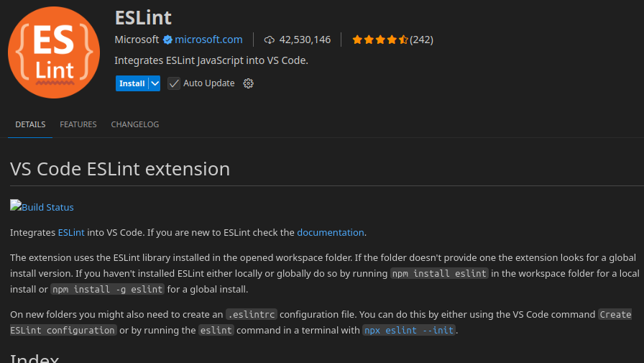Click the rating count (242)
This screenshot has height=363, width=644.
coord(422,40)
